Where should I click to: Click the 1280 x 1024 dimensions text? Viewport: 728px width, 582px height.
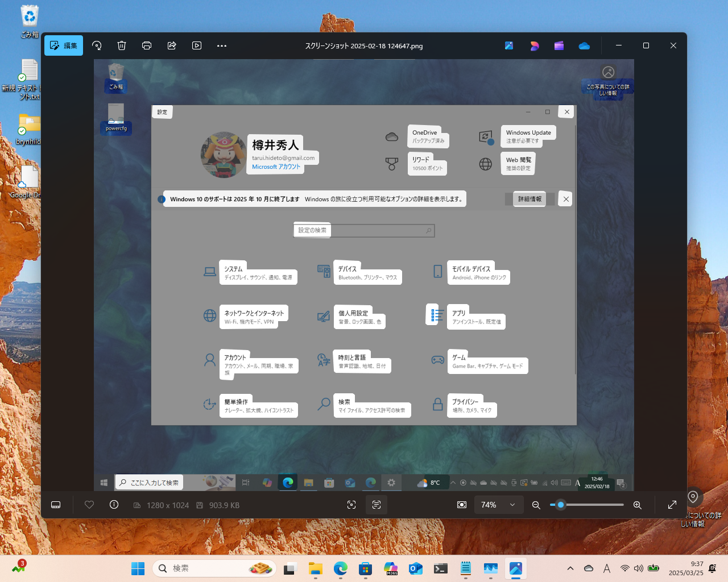click(168, 505)
